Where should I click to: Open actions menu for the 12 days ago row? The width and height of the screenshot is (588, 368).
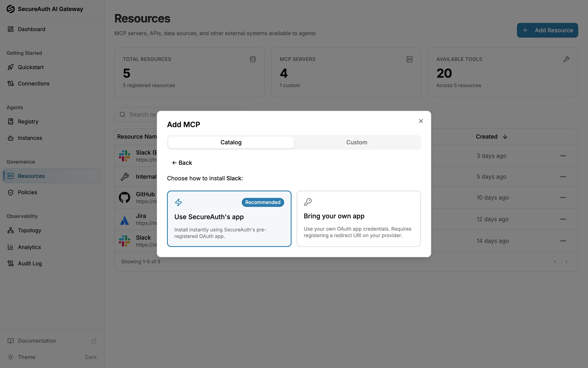(563, 219)
